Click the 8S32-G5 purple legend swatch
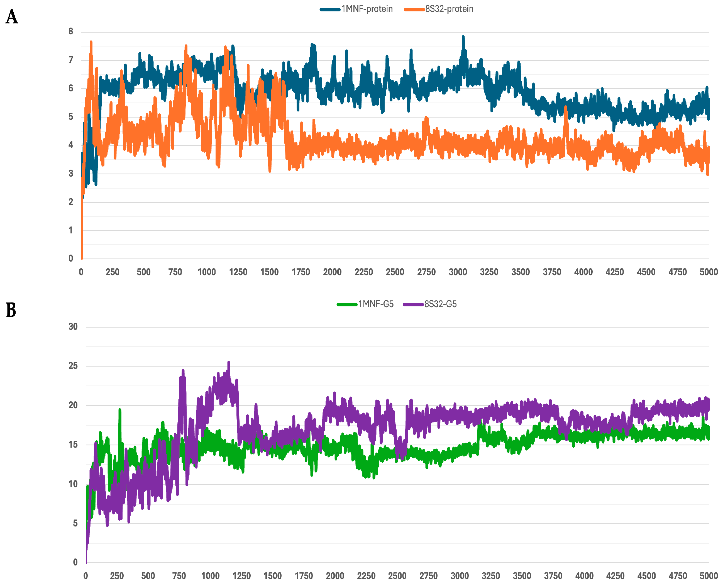The height and width of the screenshot is (588, 723). [x=413, y=304]
